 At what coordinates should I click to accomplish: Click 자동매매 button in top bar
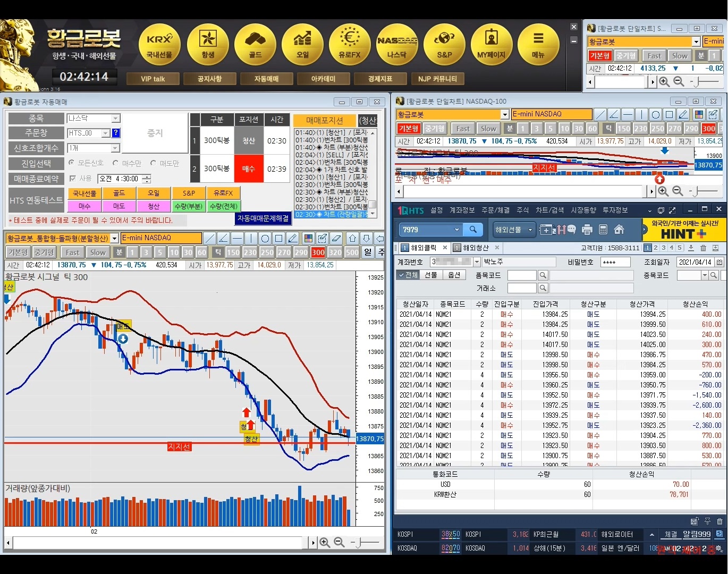[x=266, y=79]
